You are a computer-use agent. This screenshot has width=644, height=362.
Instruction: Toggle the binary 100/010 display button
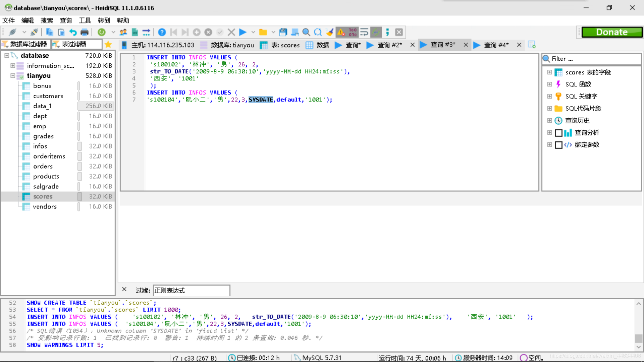pyautogui.click(x=353, y=32)
